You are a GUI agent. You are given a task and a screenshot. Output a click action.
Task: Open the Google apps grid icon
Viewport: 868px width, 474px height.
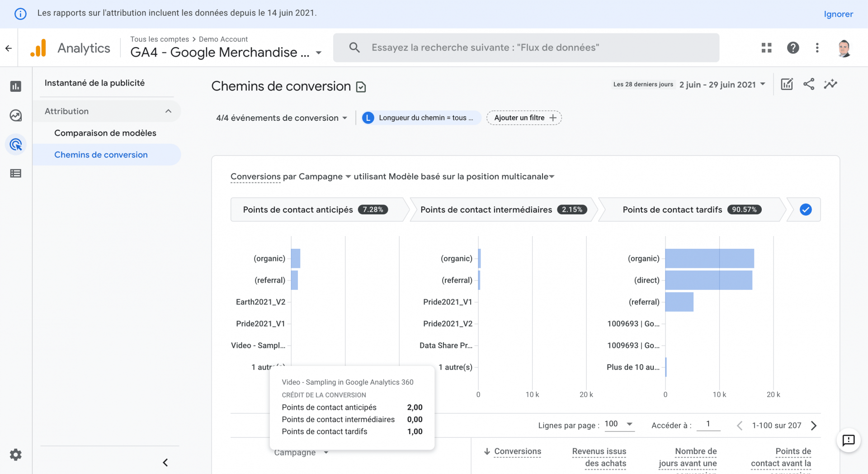pyautogui.click(x=766, y=47)
